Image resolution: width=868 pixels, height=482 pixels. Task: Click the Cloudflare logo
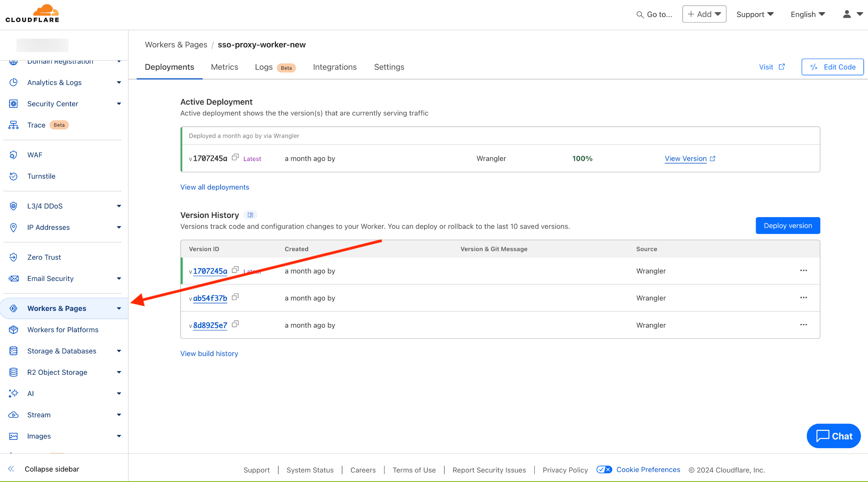(33, 13)
